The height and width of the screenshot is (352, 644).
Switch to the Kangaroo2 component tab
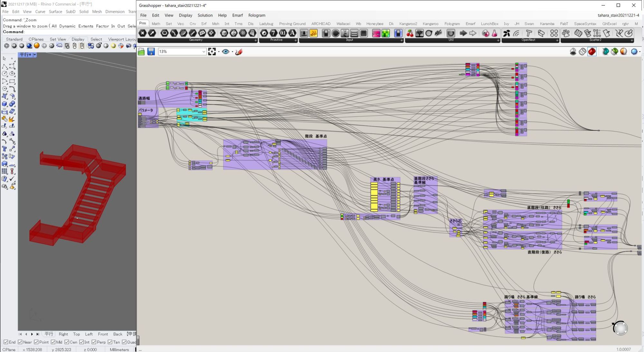(408, 24)
